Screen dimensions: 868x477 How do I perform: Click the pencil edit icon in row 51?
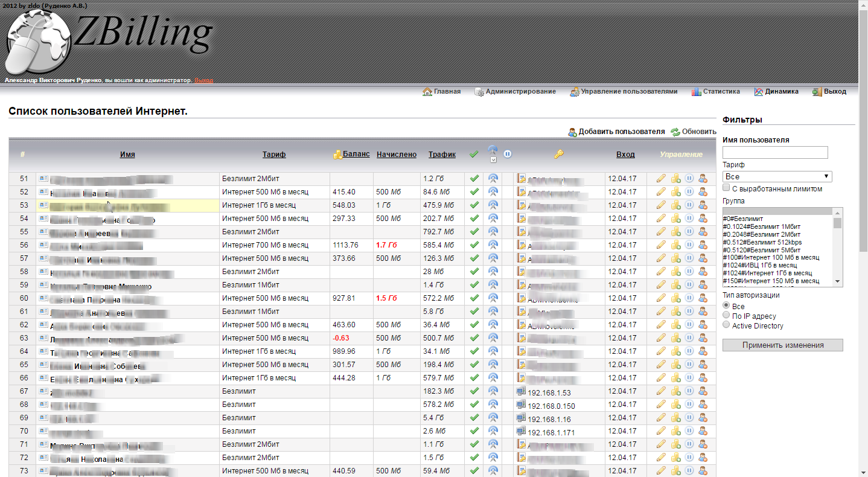pos(661,179)
